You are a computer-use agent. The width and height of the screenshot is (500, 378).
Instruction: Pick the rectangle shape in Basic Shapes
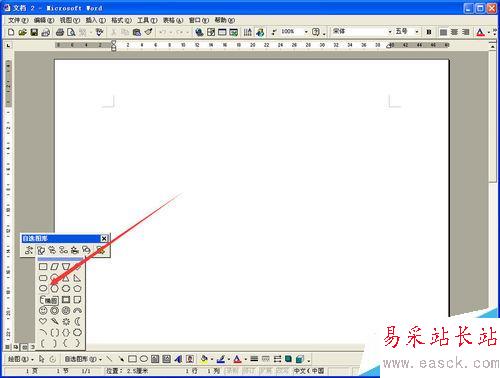coord(43,267)
